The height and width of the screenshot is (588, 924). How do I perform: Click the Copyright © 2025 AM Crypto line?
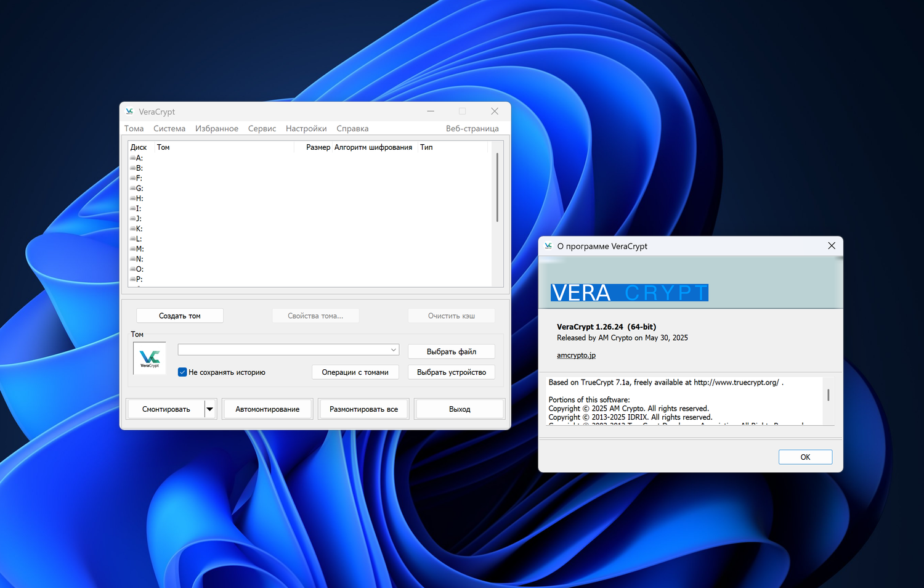click(628, 409)
